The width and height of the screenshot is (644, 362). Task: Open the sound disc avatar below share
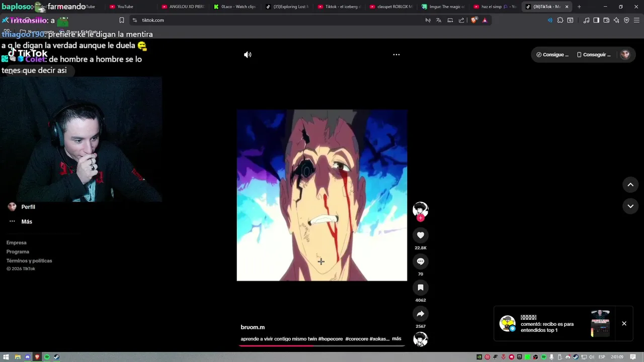coord(421,339)
